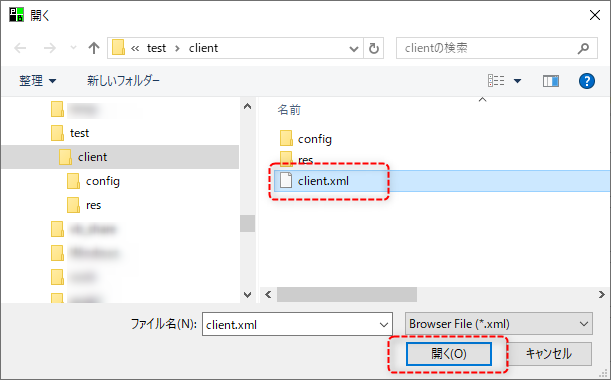
Task: Click the 開く(O) button
Action: tap(449, 354)
